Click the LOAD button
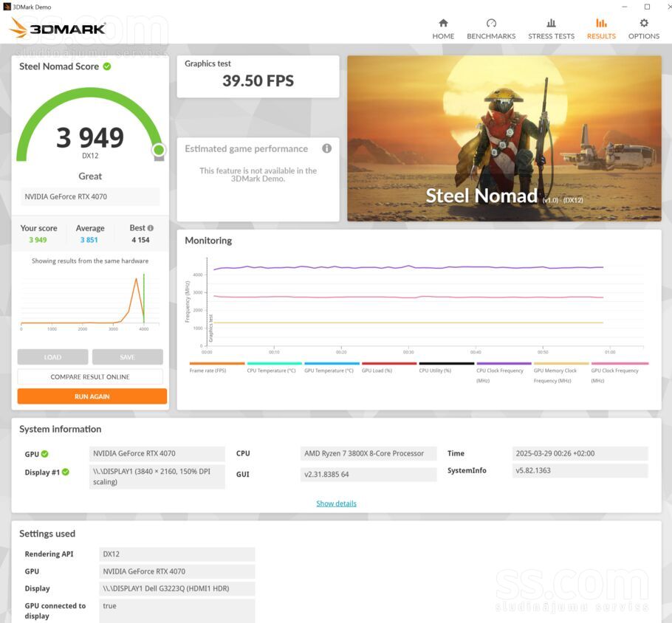This screenshot has width=672, height=623. pos(52,357)
